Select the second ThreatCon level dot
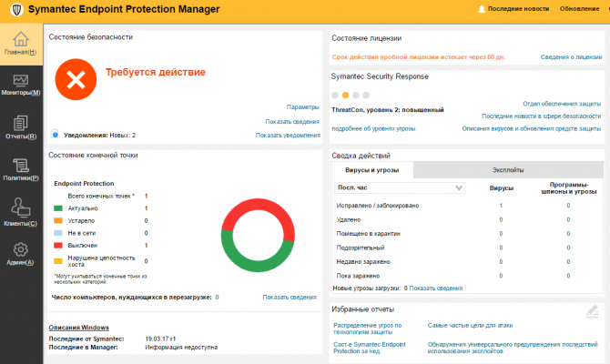 (346, 95)
